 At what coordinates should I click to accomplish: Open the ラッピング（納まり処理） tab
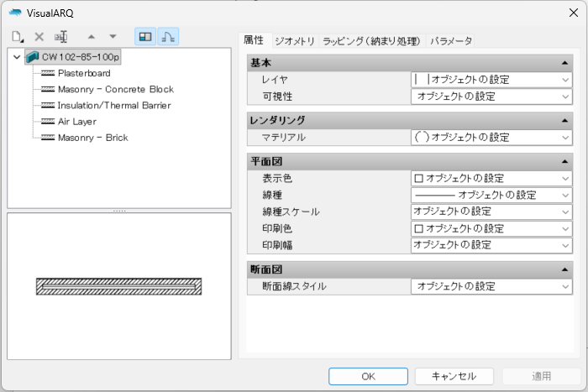click(x=371, y=41)
